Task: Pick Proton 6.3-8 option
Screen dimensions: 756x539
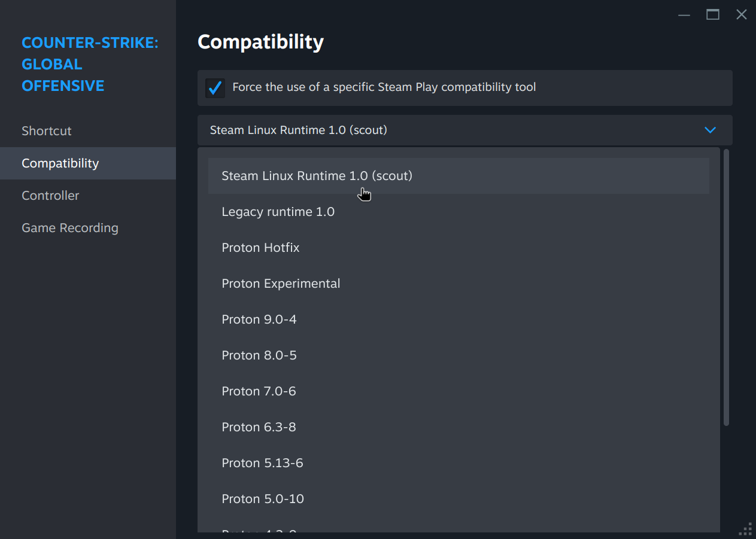Action: coord(459,427)
